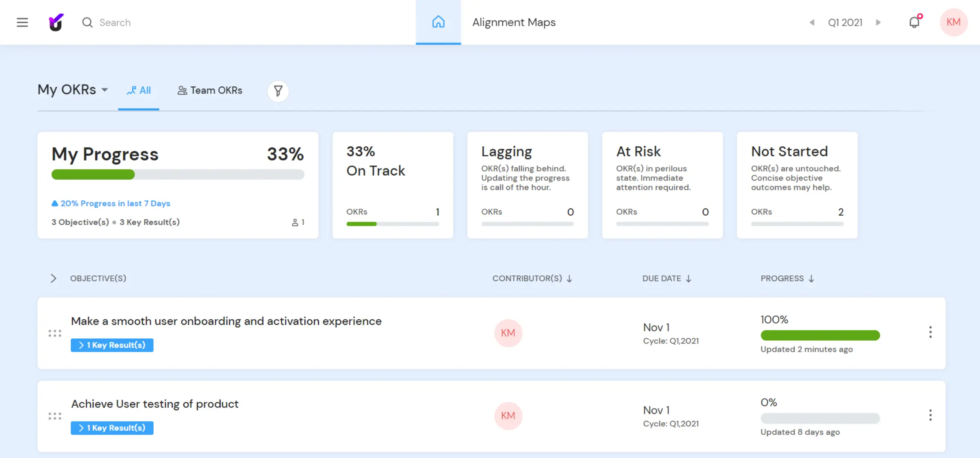The image size is (980, 458).
Task: Sort by Progress column
Action: click(x=787, y=278)
